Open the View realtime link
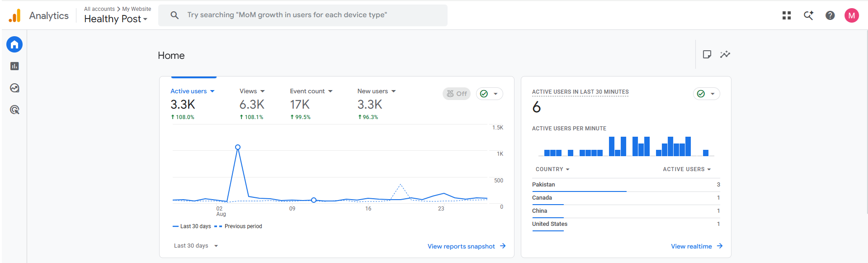This screenshot has width=868, height=263. (697, 246)
